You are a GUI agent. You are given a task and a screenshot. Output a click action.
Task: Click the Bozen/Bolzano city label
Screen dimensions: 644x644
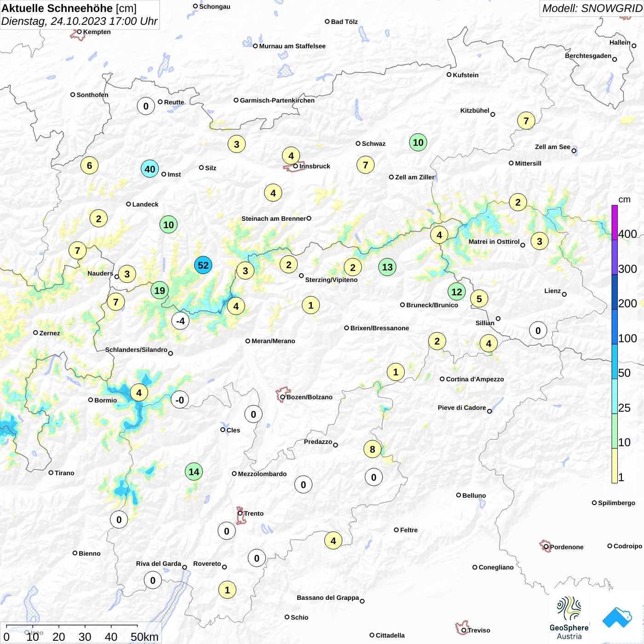tap(310, 397)
